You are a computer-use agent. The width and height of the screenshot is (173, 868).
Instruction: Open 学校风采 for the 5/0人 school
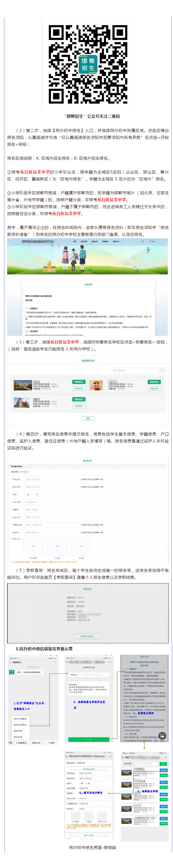click(x=79, y=388)
